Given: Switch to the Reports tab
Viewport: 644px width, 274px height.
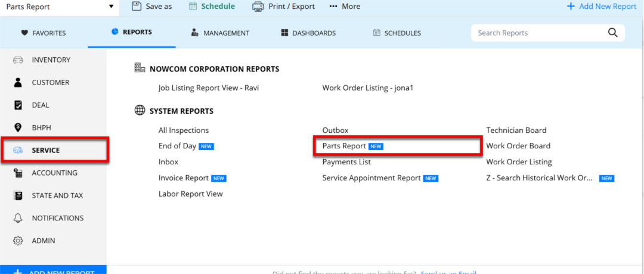Looking at the screenshot, I should 131,32.
